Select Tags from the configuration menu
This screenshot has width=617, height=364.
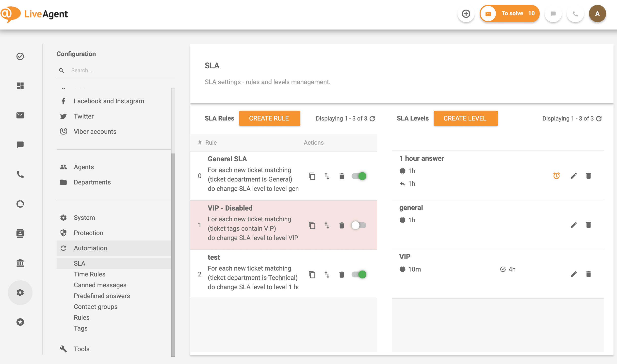pos(81,328)
